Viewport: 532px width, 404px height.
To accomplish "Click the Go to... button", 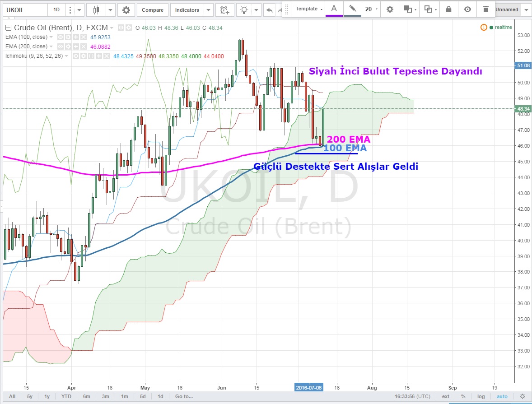I will coord(184,396).
